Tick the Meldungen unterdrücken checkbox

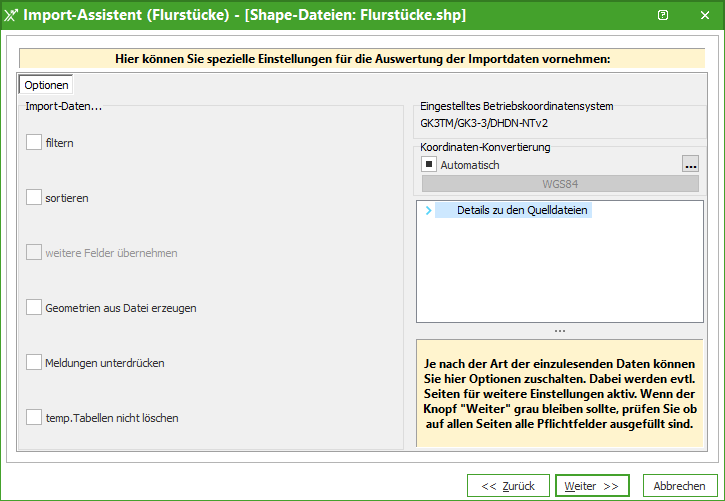pos(34,362)
